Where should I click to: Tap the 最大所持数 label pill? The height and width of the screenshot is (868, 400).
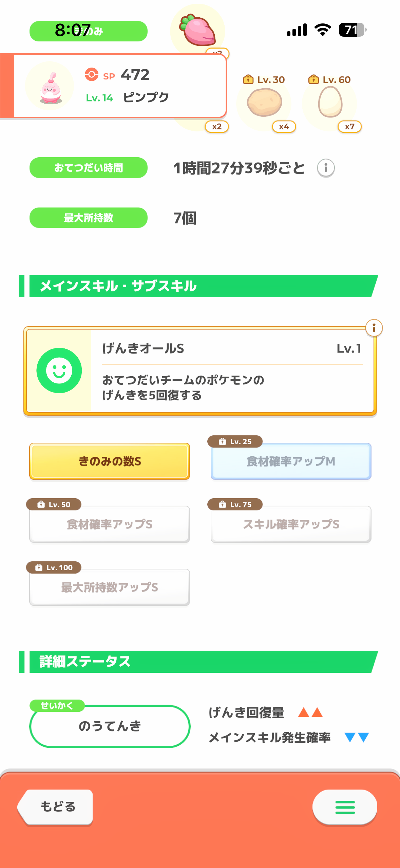click(88, 218)
